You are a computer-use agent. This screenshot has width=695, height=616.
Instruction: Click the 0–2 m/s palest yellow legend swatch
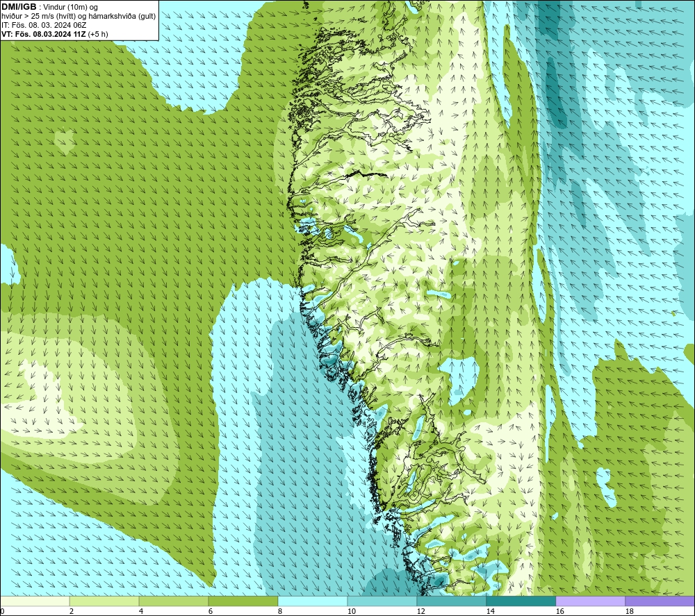click(x=35, y=601)
